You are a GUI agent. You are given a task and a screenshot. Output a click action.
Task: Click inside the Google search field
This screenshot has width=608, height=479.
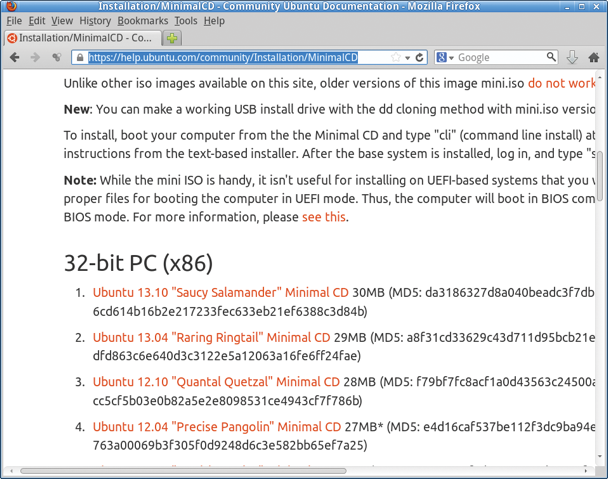[498, 58]
